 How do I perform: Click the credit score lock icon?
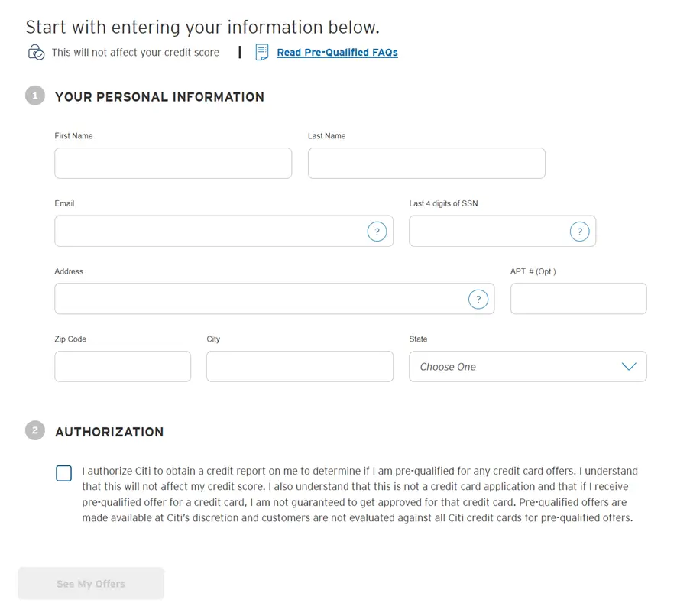[36, 53]
